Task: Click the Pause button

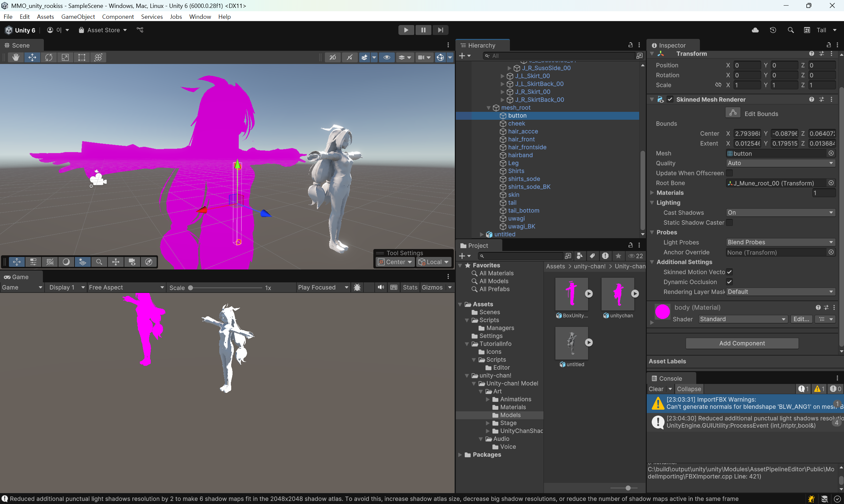Action: 423,30
